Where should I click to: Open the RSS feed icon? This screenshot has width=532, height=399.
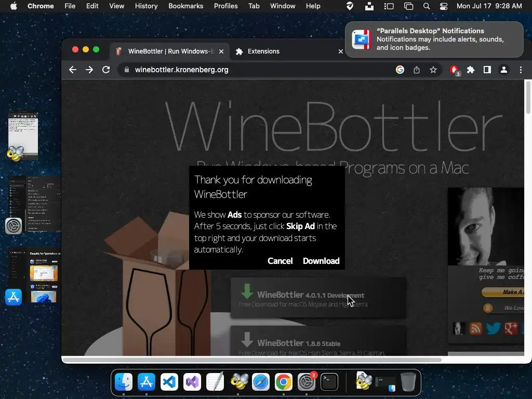click(476, 328)
